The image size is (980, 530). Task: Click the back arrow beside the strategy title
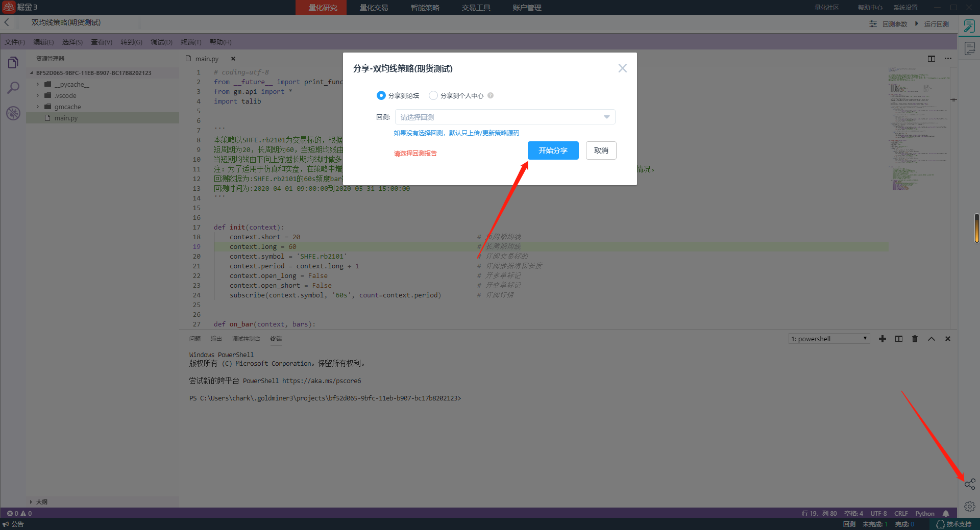coord(7,22)
